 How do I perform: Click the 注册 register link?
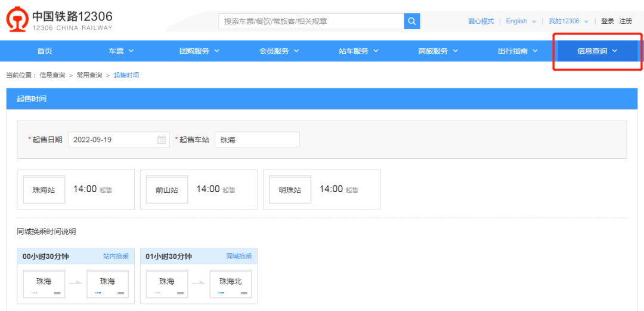(626, 21)
